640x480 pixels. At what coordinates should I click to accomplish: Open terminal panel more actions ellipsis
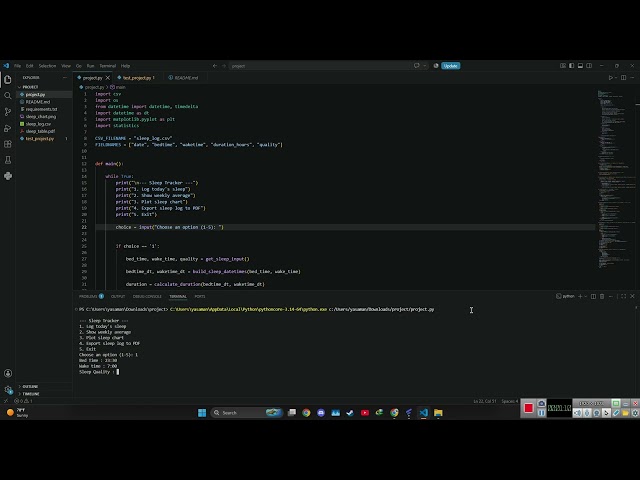(x=611, y=296)
